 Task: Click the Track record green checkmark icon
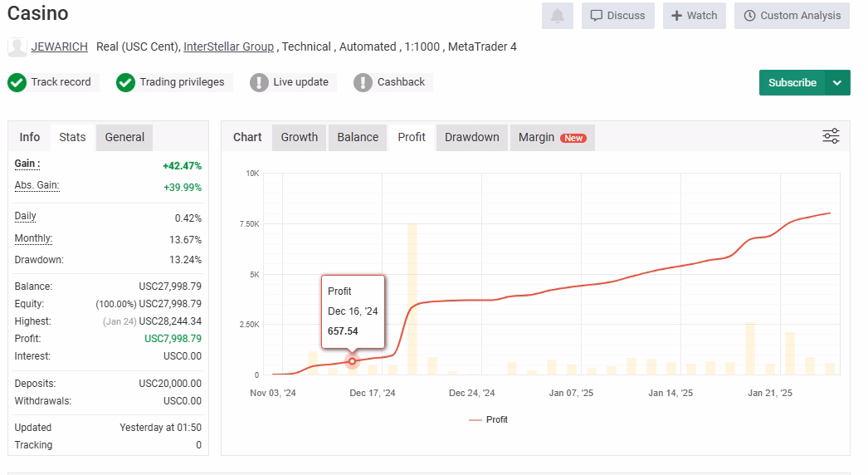click(x=17, y=82)
